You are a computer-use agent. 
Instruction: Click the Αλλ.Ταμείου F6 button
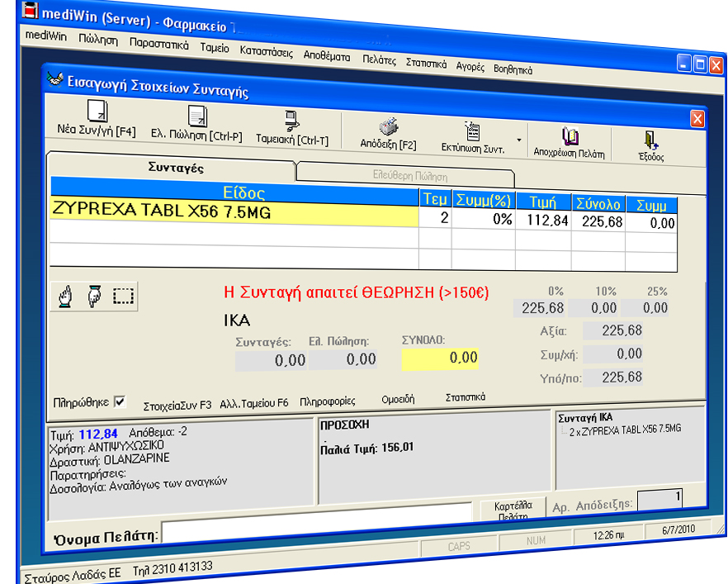click(x=254, y=403)
